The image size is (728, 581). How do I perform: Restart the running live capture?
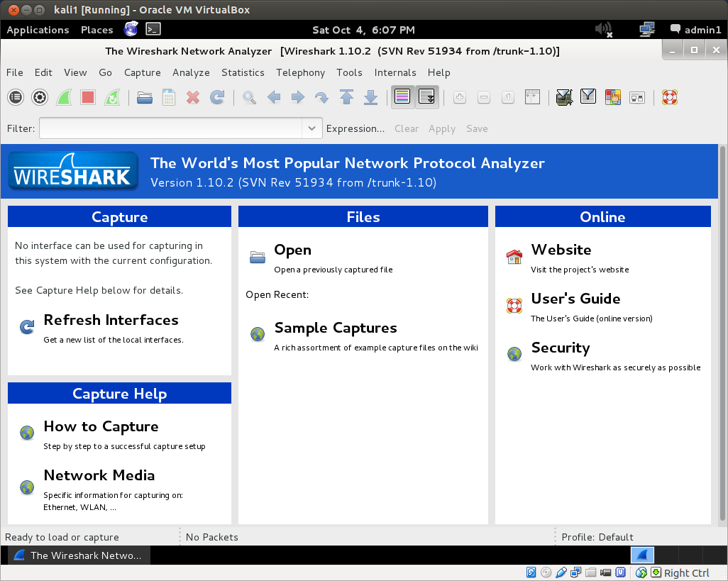click(112, 97)
